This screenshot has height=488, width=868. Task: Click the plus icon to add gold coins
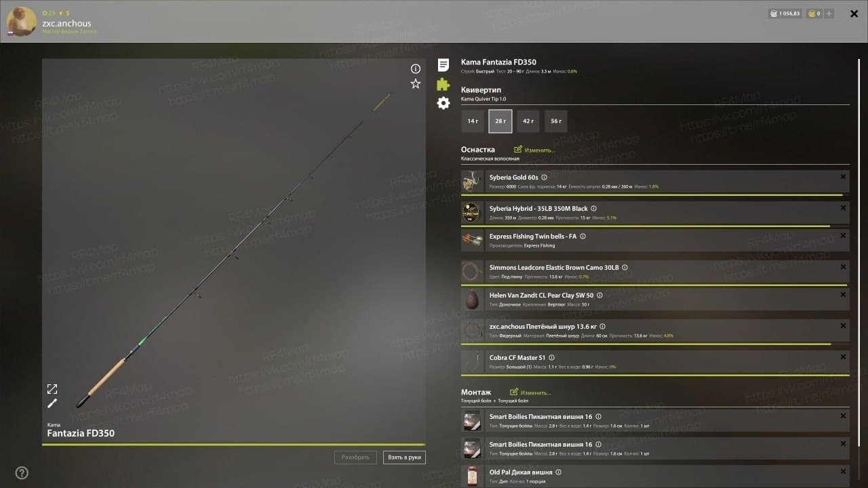[x=829, y=14]
